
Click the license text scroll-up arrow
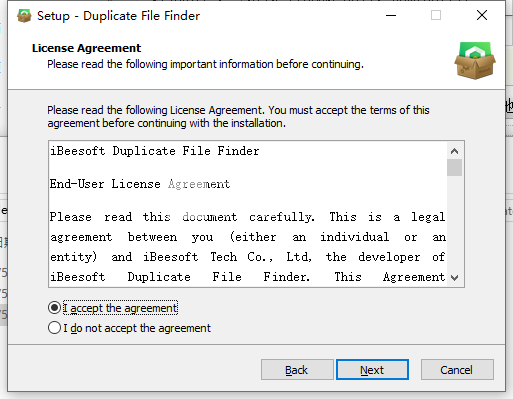(x=454, y=151)
